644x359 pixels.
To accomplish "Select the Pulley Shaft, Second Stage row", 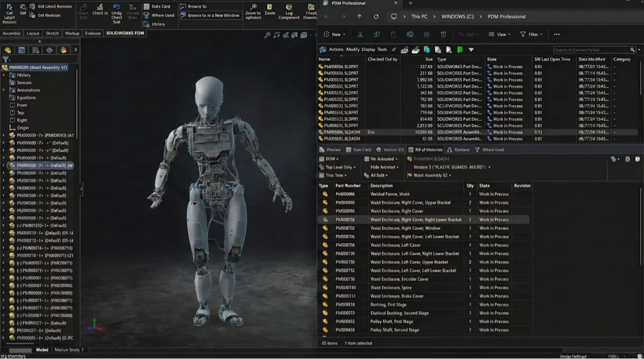I will coord(423,330).
